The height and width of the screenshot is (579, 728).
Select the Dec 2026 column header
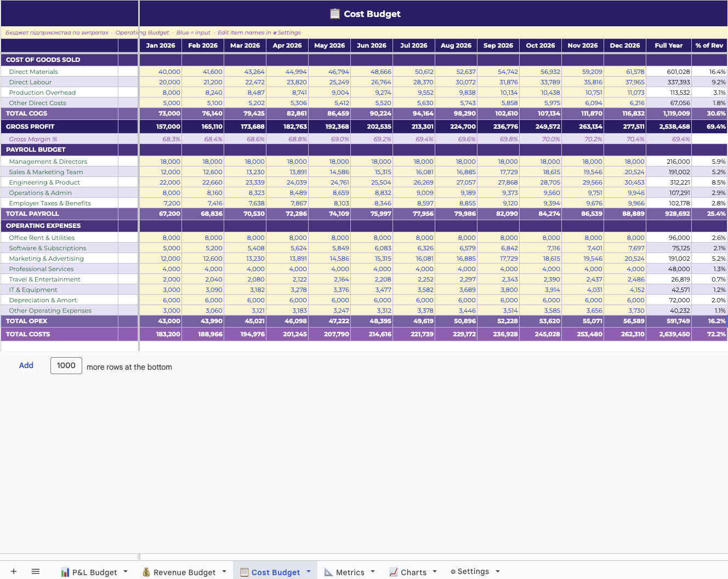[625, 45]
